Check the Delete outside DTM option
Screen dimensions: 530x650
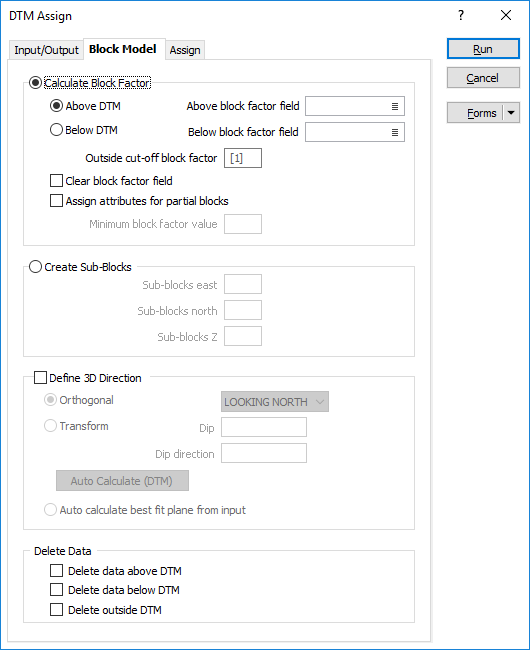point(56,609)
